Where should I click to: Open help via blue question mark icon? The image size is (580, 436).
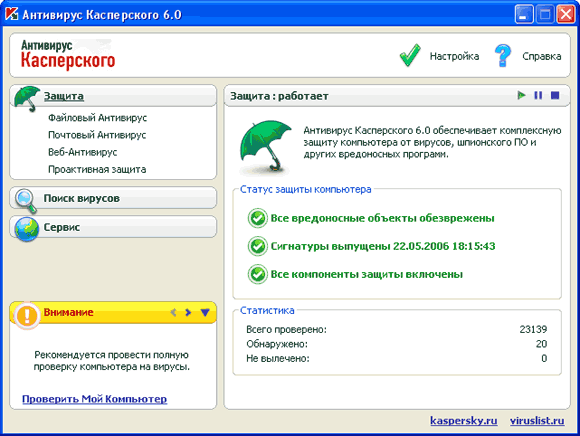(x=503, y=55)
